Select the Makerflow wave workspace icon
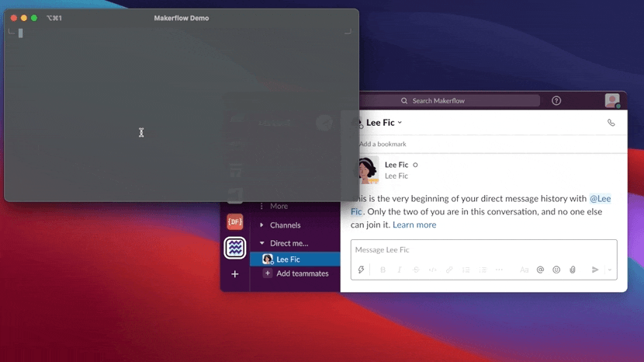This screenshot has width=644, height=362. 235,248
